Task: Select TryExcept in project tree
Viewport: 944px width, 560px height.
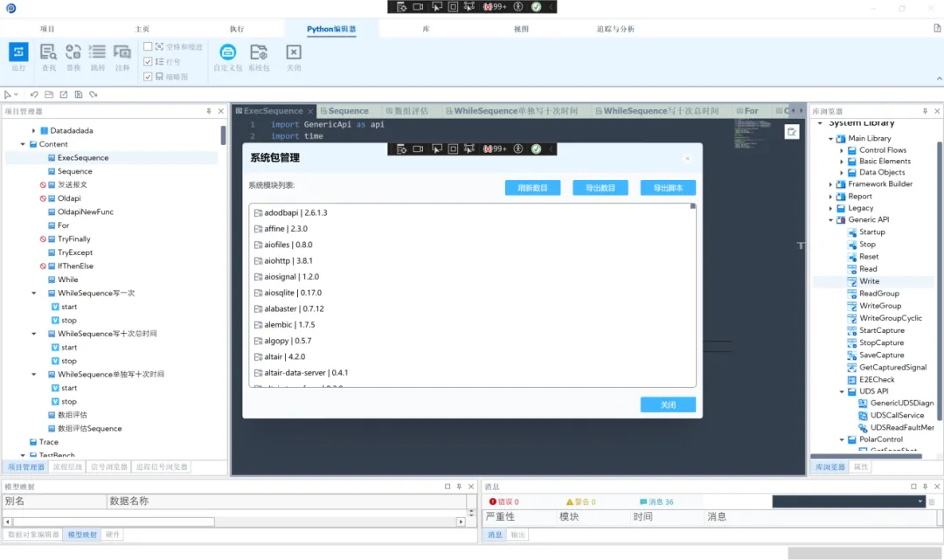Action: (x=75, y=252)
